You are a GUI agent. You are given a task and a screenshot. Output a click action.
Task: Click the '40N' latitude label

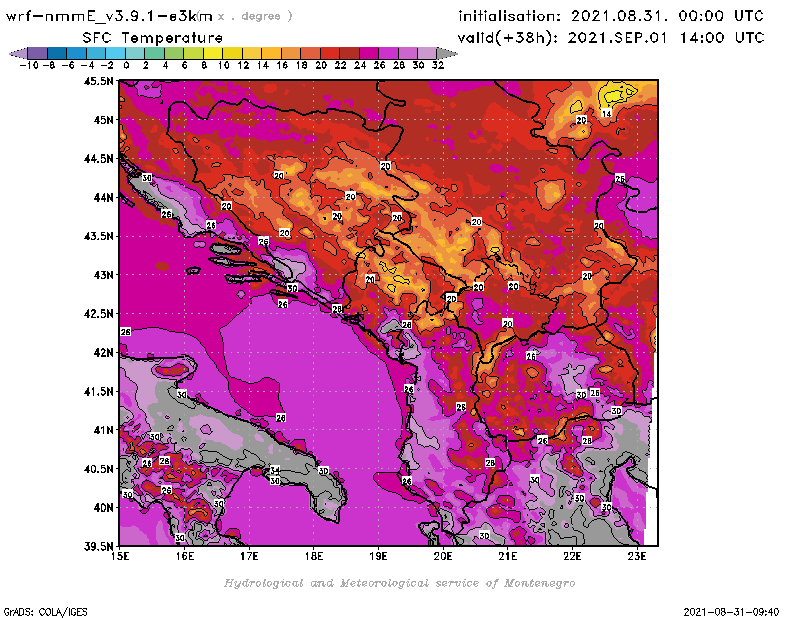point(103,508)
